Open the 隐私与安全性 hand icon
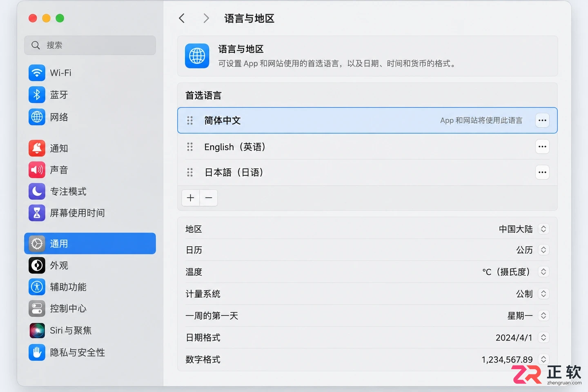The width and height of the screenshot is (588, 392). (x=37, y=352)
